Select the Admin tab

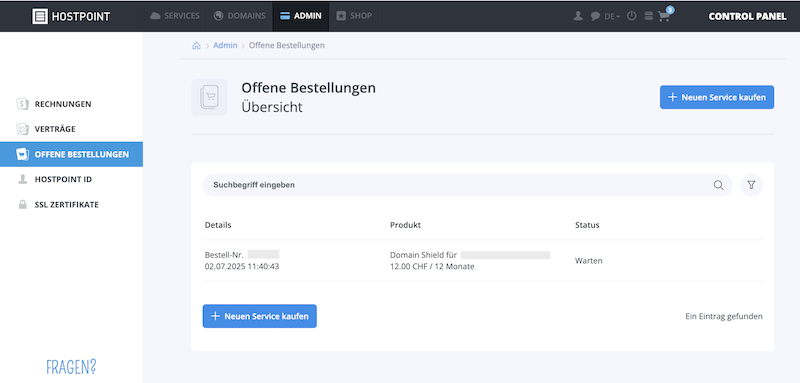pyautogui.click(x=301, y=16)
